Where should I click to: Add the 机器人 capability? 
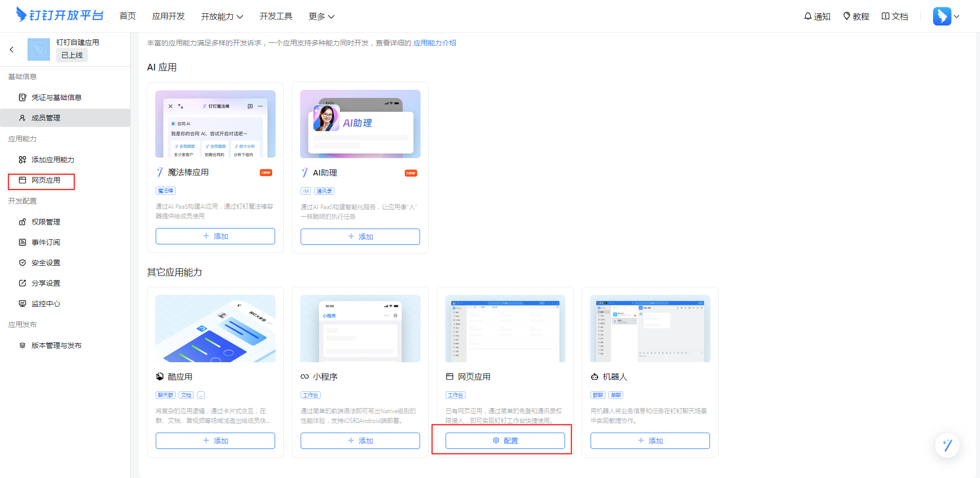650,441
